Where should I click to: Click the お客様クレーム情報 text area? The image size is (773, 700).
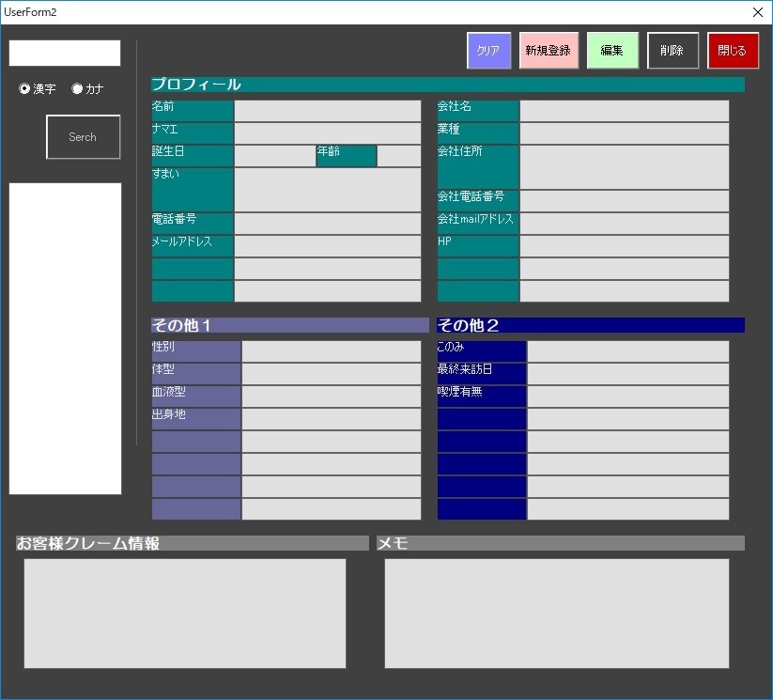tap(185, 614)
